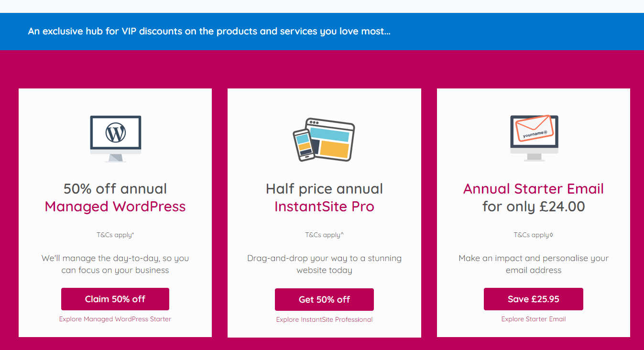Click the email envelope monitor icon
644x350 pixels.
click(534, 138)
